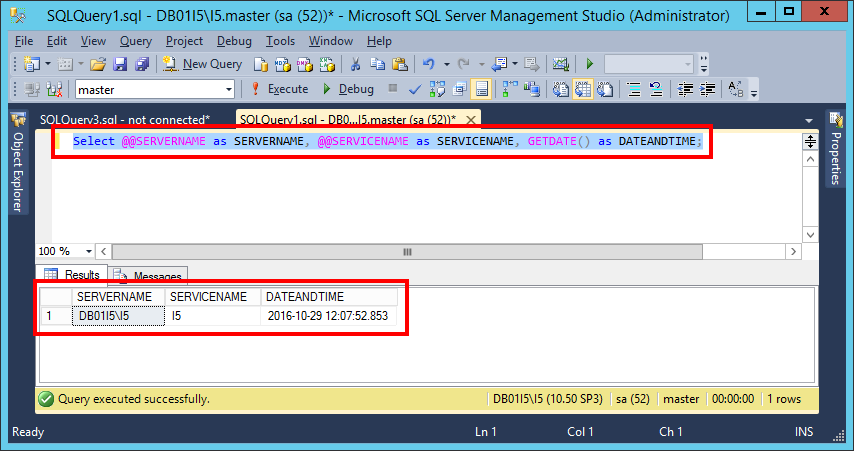Open Standard toolbar options overflow
The width and height of the screenshot is (854, 451).
(704, 64)
